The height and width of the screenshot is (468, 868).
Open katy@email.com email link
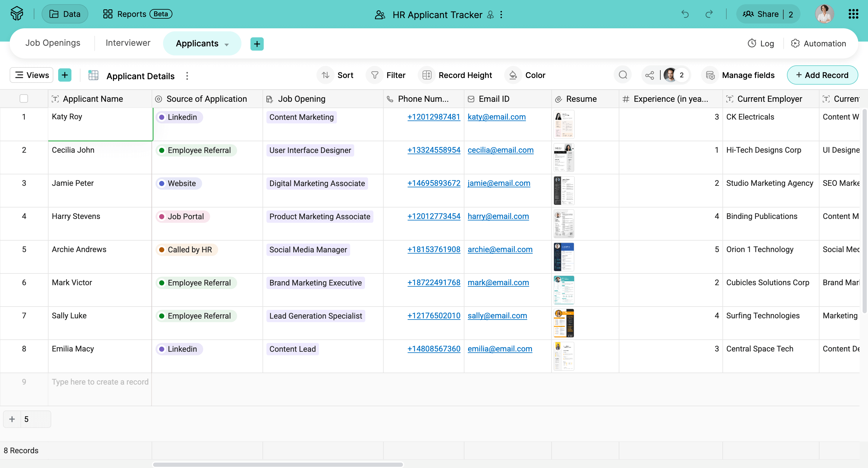pos(496,117)
